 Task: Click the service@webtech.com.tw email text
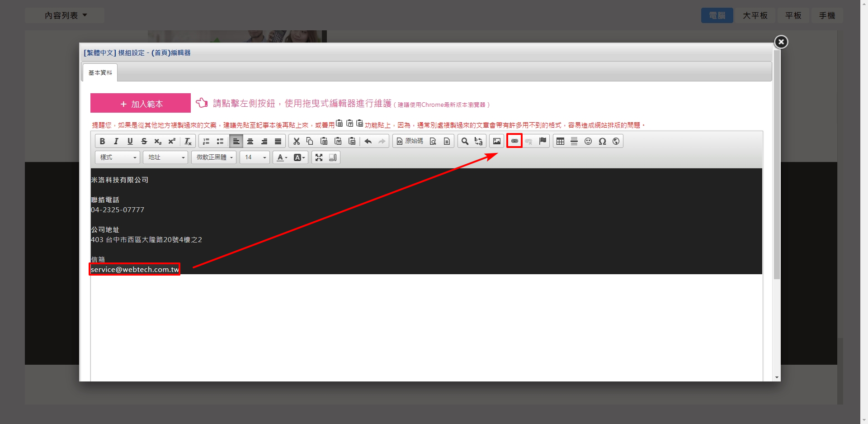[135, 269]
